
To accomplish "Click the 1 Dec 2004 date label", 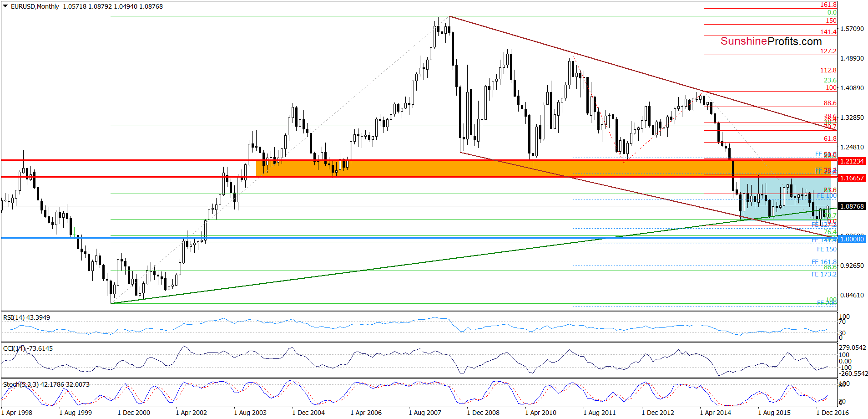I will pos(308,413).
